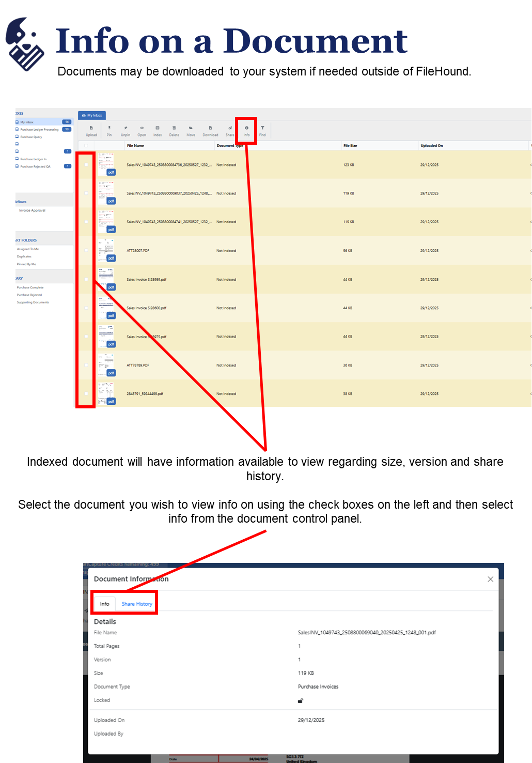Switch to the Share History tab
532x763 pixels.
coord(137,604)
